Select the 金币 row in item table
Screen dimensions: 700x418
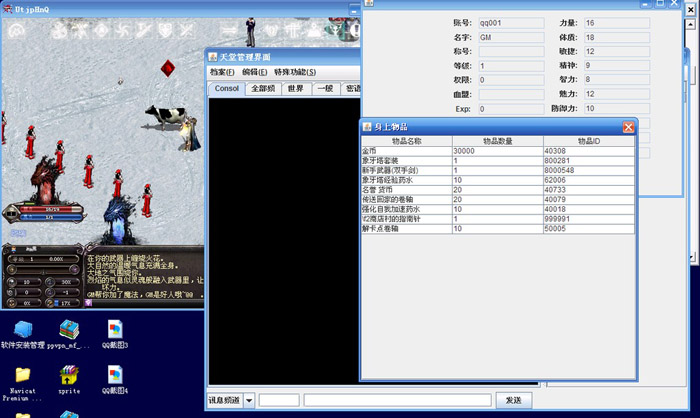(x=406, y=151)
